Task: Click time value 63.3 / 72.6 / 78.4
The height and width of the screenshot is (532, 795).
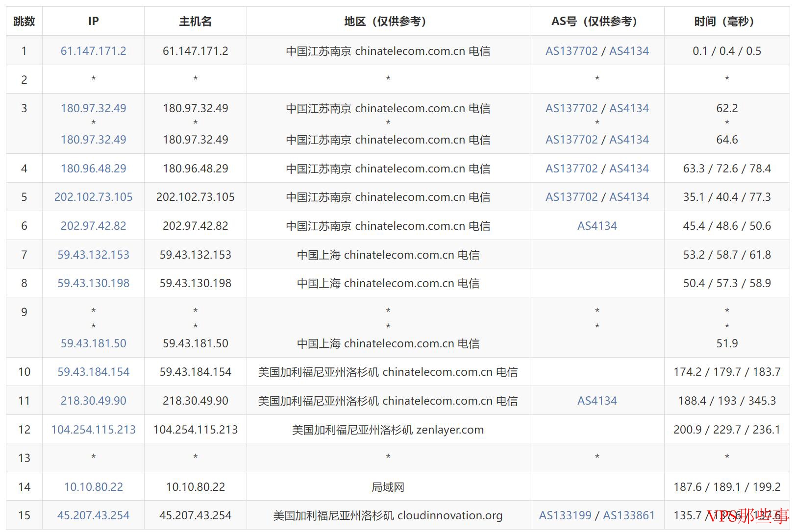Action: pos(727,169)
